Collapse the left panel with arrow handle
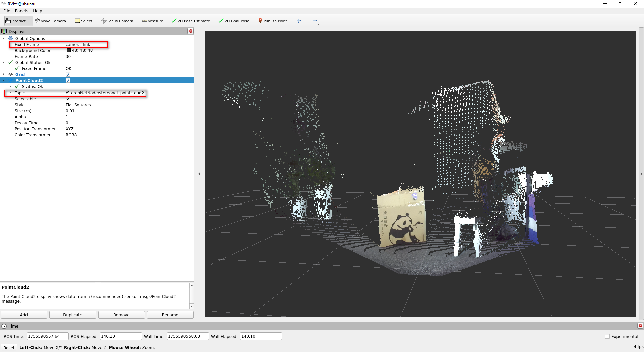644x352 pixels. [x=199, y=174]
